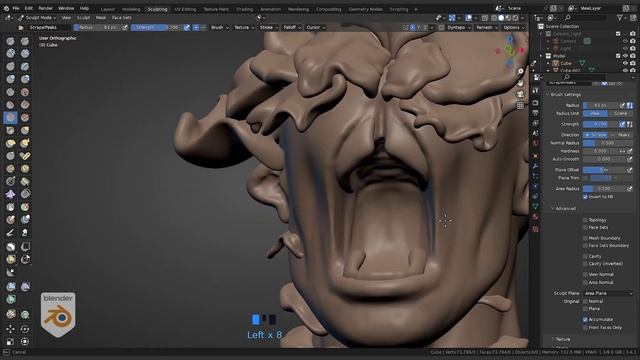Set Radius Unit to View
Viewport: 640px width, 360px height.
[x=595, y=113]
